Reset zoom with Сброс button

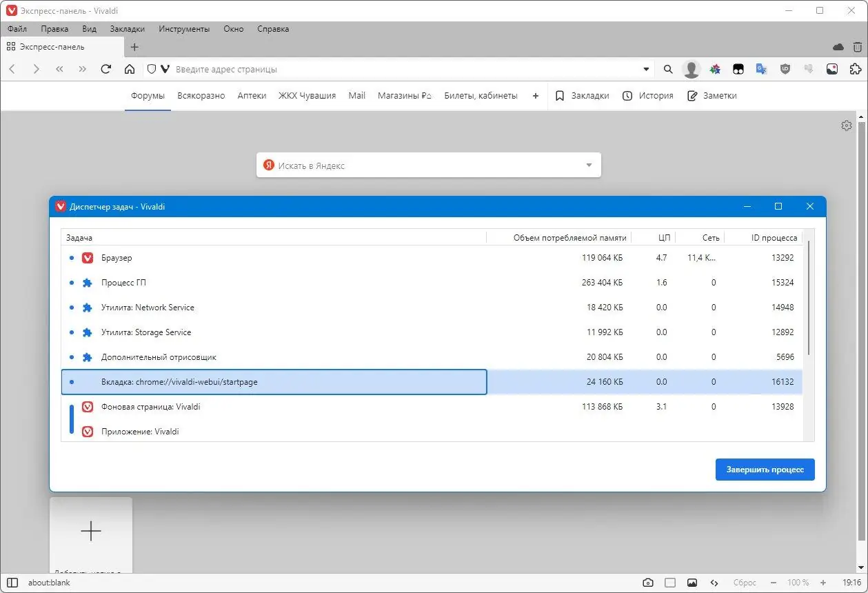point(745,583)
